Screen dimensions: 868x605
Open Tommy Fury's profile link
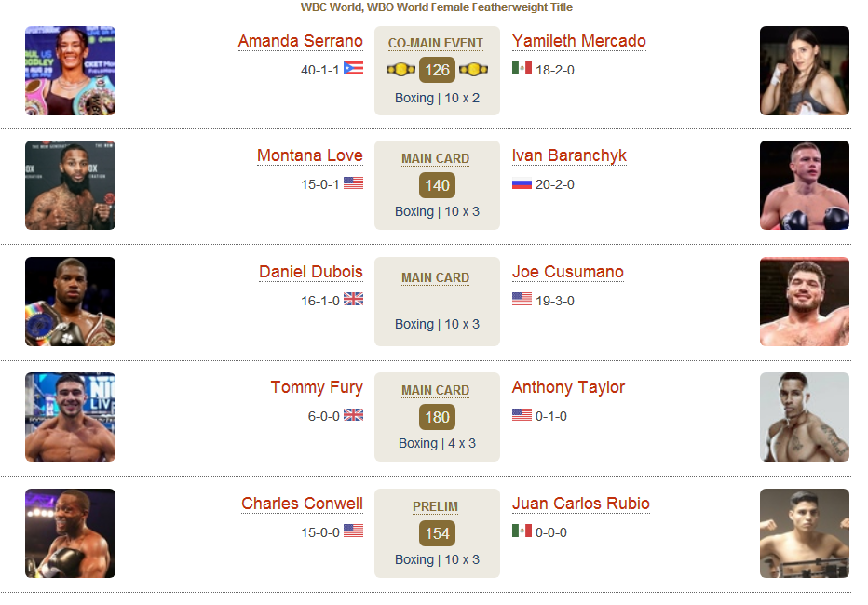click(x=317, y=387)
